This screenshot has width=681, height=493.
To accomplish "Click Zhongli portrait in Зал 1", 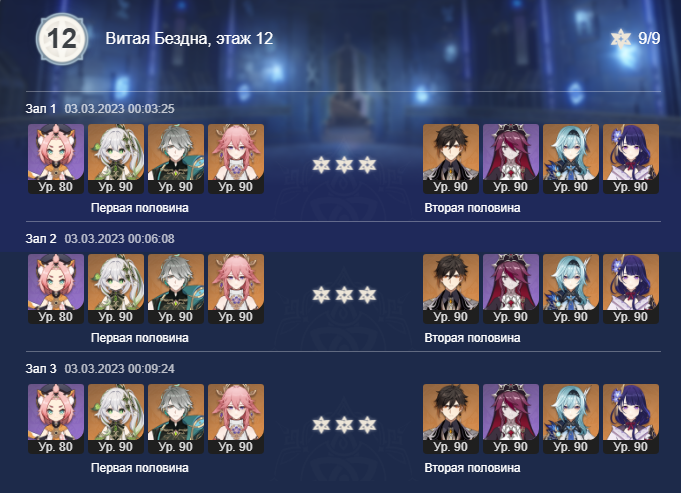I will 451,159.
